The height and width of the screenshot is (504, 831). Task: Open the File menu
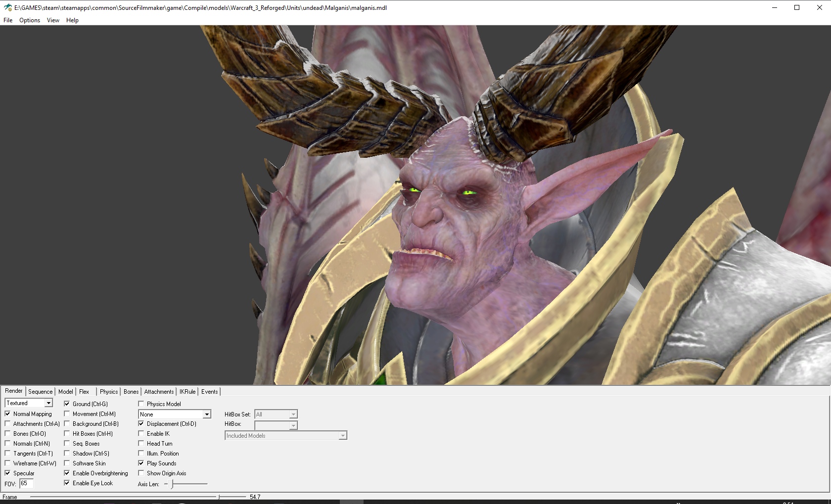click(x=8, y=20)
